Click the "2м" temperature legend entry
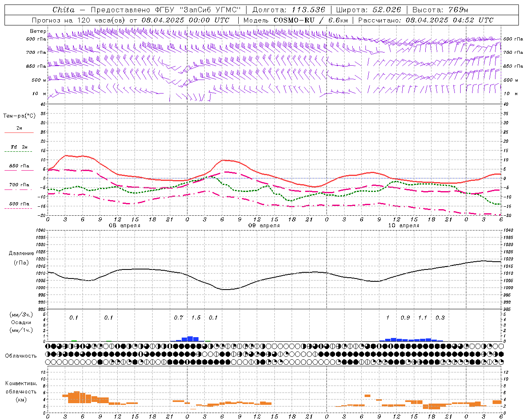Screen dimensions: 525x420 coord(19,128)
